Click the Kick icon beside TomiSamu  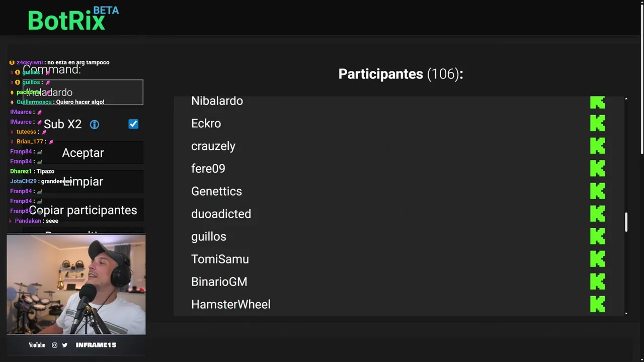pyautogui.click(x=597, y=259)
